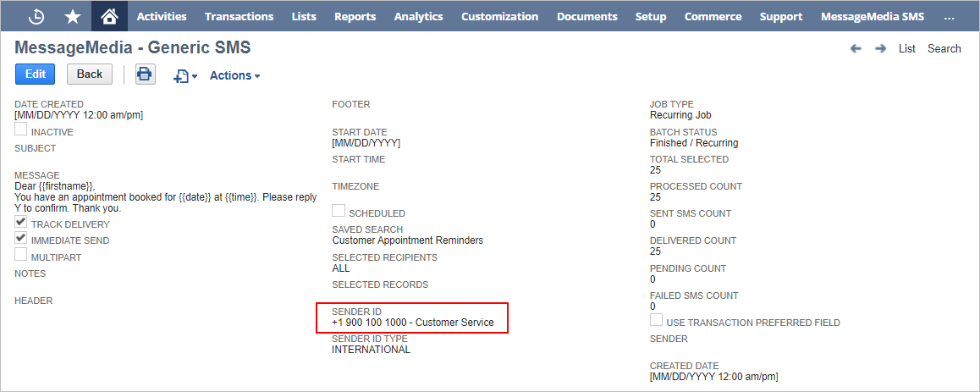Image resolution: width=980 pixels, height=392 pixels.
Task: Toggle the Scheduled checkbox
Action: click(339, 211)
